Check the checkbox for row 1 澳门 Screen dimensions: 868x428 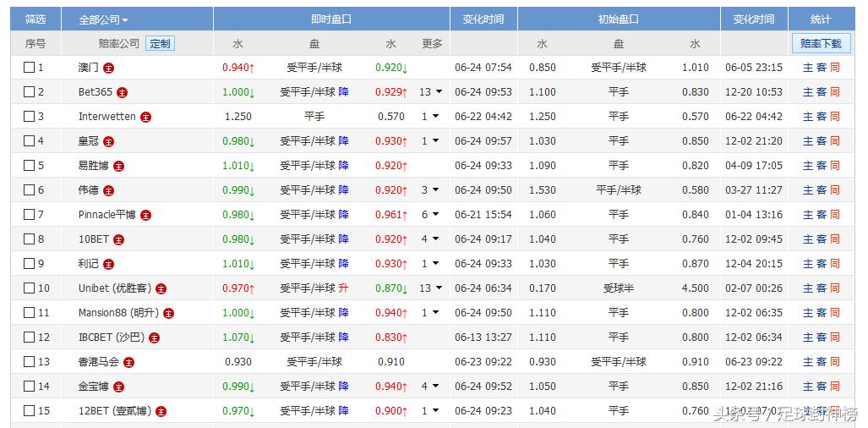(x=29, y=68)
